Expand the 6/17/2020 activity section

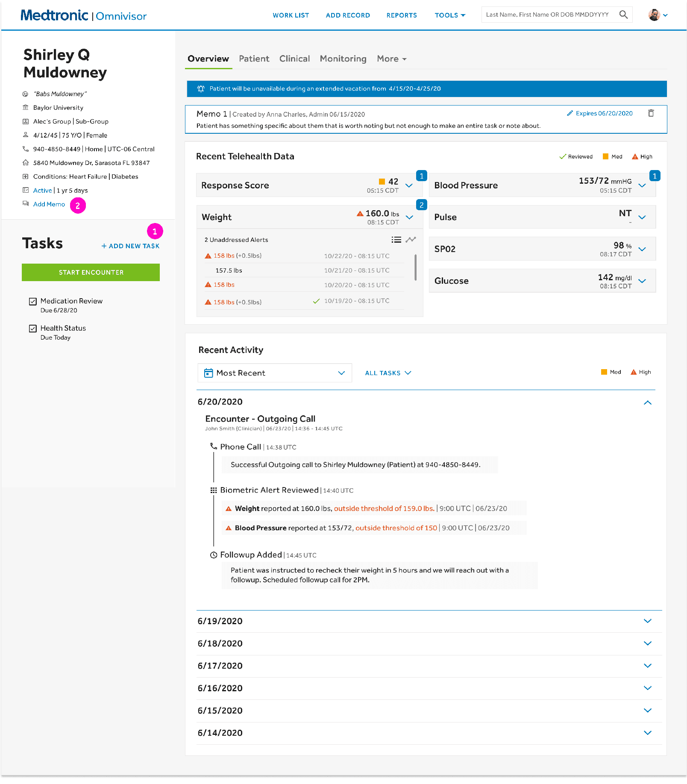click(648, 666)
